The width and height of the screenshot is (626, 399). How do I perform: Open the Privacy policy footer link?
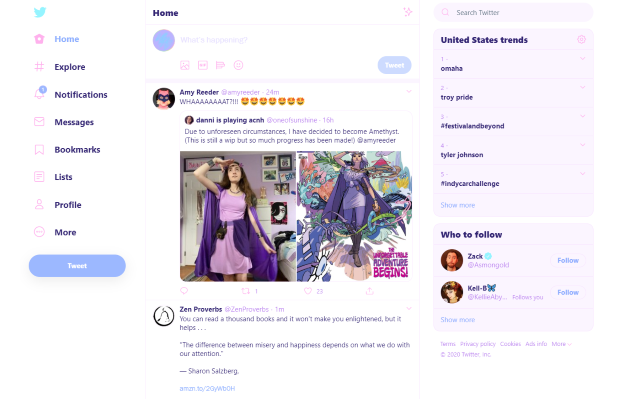point(477,344)
